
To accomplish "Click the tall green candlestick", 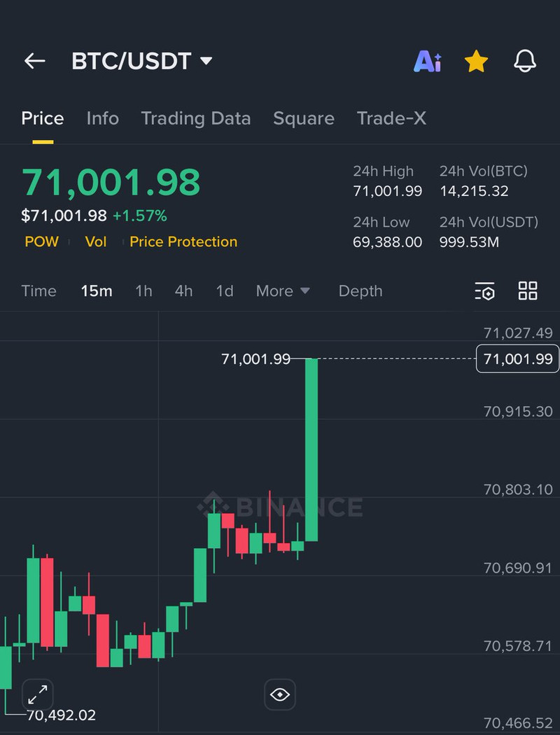I will [311, 449].
